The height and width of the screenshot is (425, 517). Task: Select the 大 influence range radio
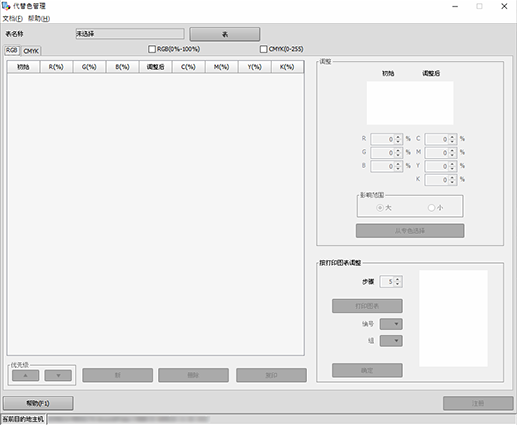pos(380,208)
